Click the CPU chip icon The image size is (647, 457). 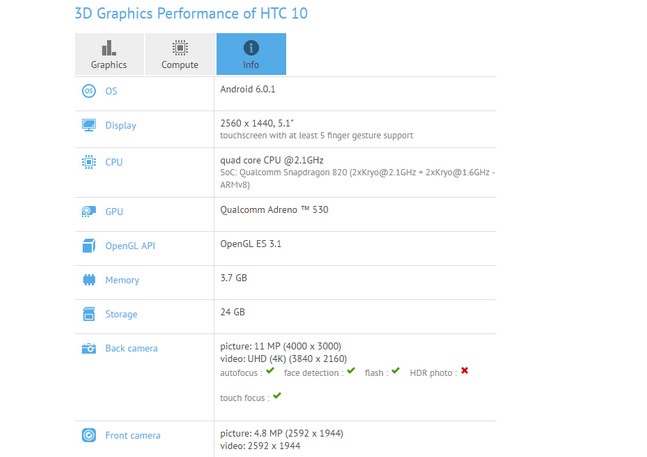(x=89, y=162)
